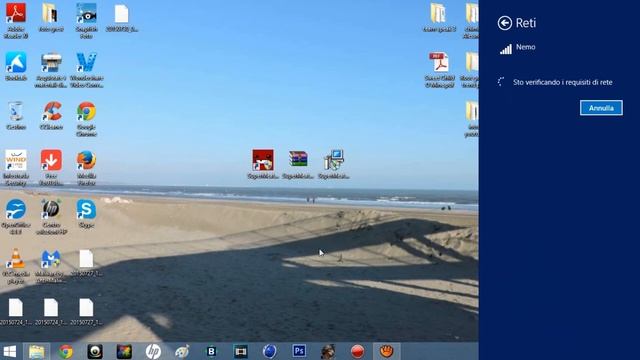Open Wondershare Video Converter shortcut
Viewport: 640px width, 360px height.
pyautogui.click(x=86, y=70)
